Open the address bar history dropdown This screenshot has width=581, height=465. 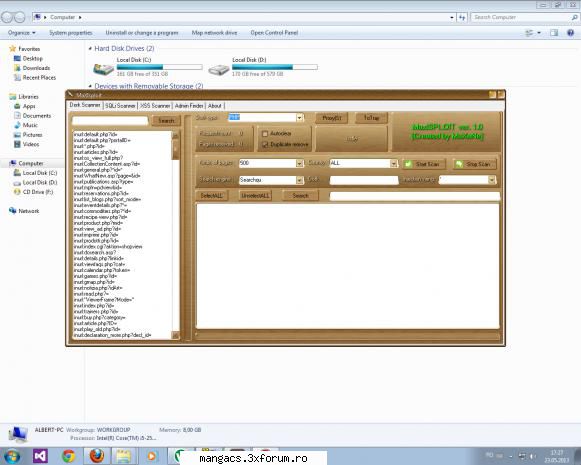click(452, 17)
